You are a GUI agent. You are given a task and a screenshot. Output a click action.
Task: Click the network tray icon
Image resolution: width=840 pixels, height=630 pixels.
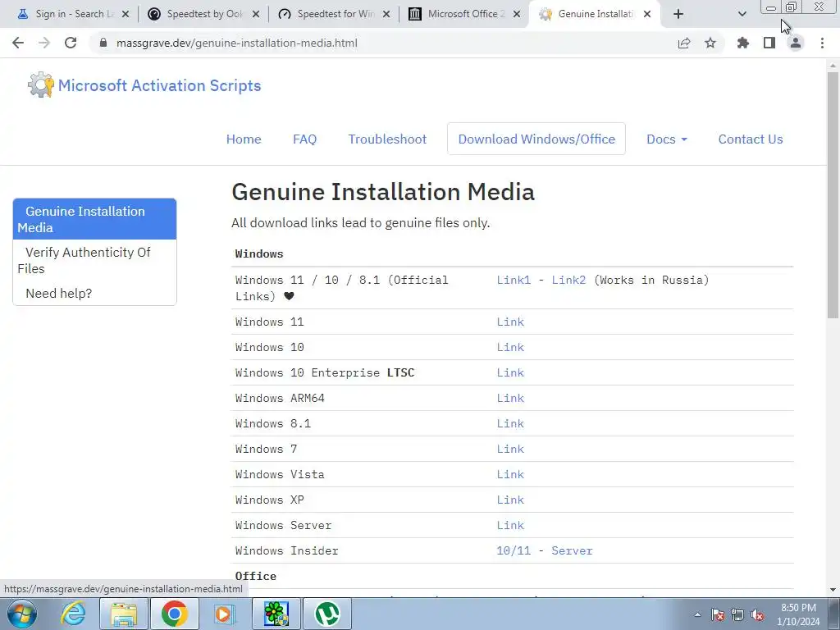(737, 614)
